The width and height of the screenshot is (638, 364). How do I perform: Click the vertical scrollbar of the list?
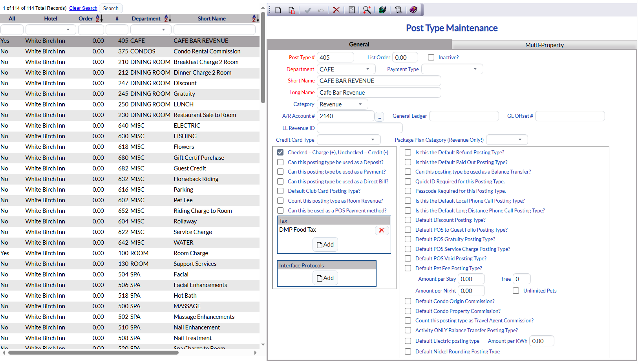tap(263, 57)
